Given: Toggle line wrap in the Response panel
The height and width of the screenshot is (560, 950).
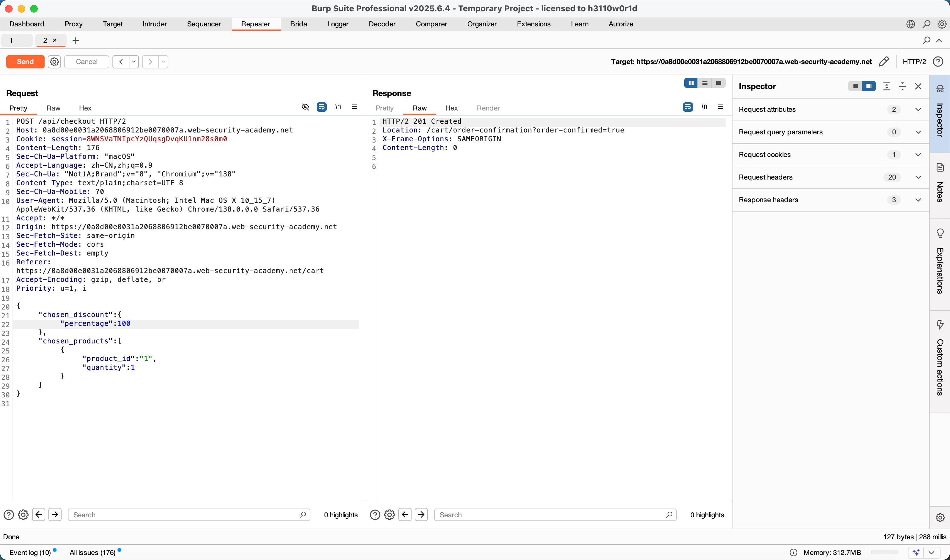Looking at the screenshot, I should (688, 107).
